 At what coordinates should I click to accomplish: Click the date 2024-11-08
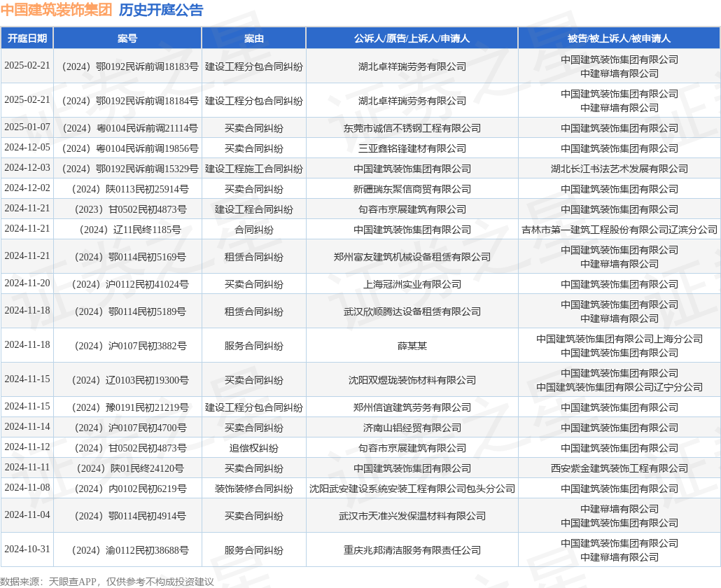(27, 487)
